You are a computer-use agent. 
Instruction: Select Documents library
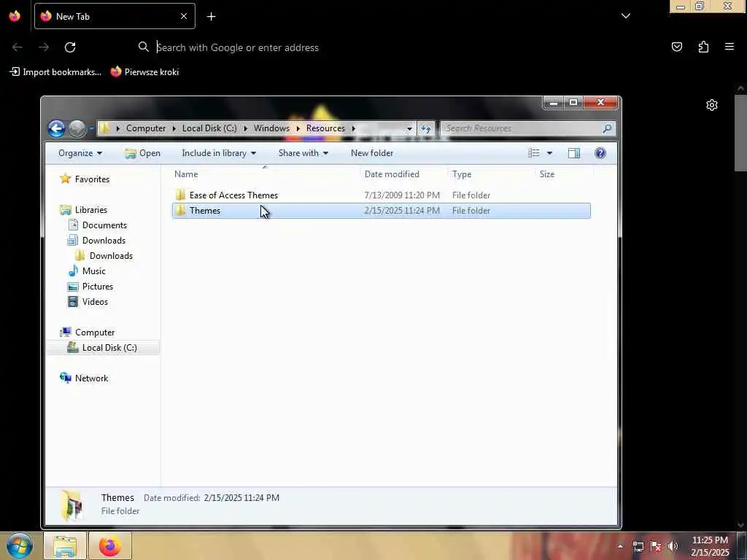tap(104, 225)
